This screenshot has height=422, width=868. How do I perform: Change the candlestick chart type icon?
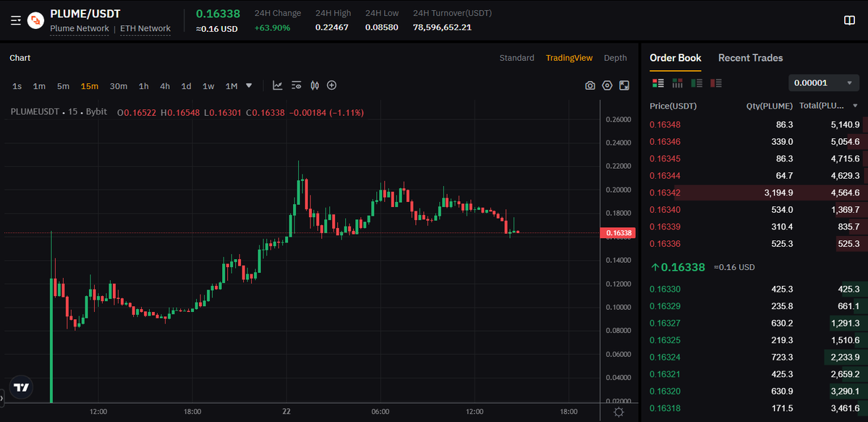tap(314, 85)
